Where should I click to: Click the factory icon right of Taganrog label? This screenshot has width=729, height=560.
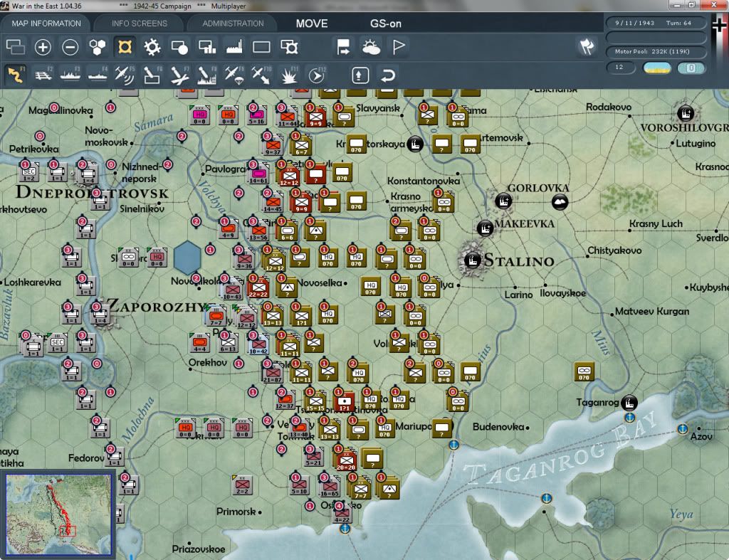click(629, 402)
